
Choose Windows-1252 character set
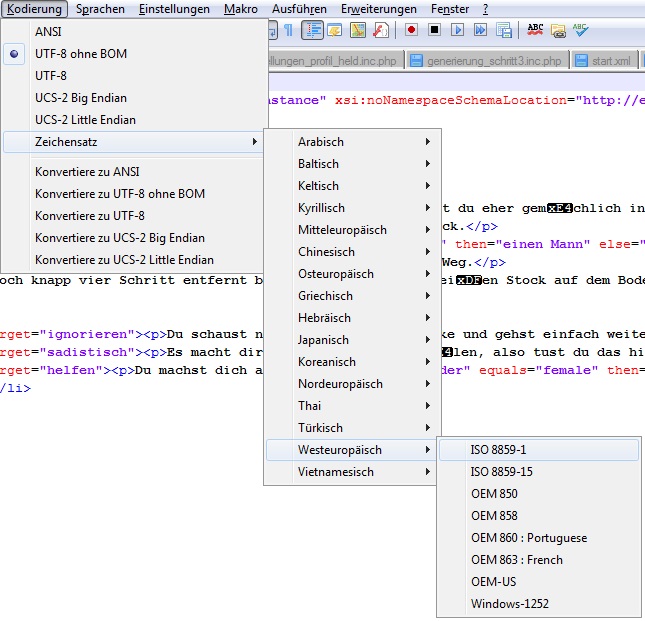coord(509,604)
